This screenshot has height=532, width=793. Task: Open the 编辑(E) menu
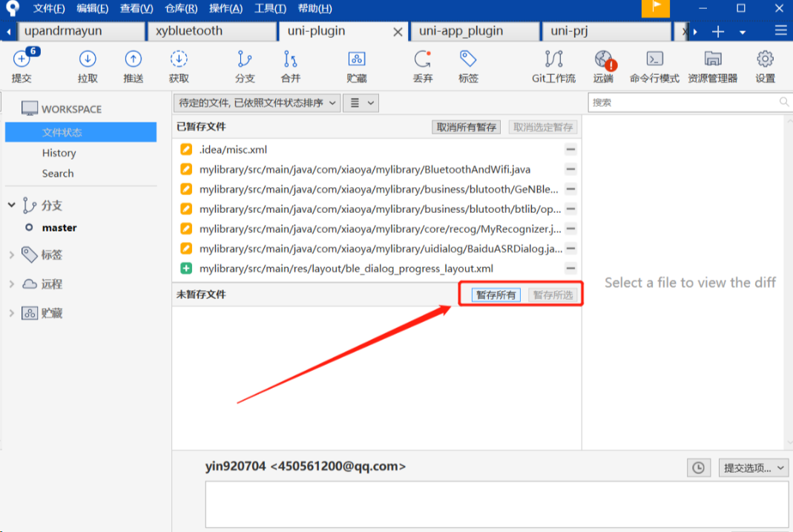coord(92,9)
